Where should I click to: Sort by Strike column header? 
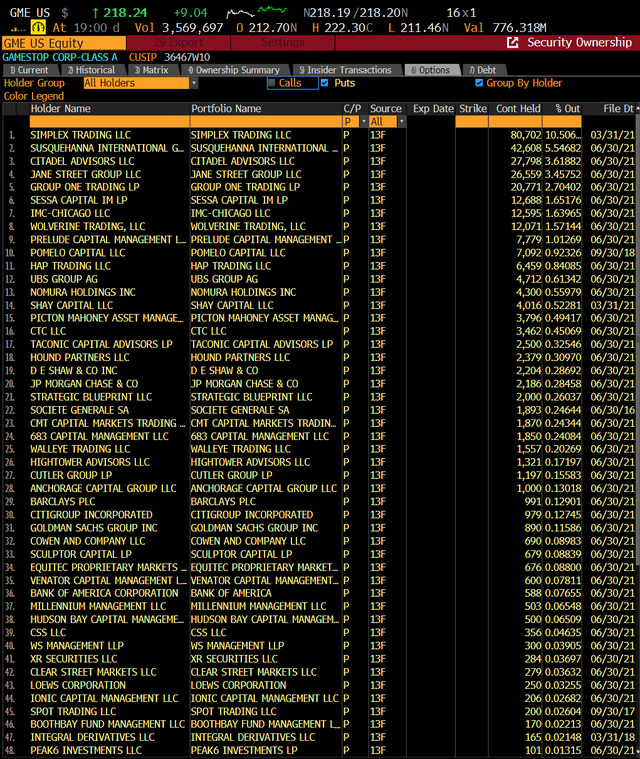(x=473, y=108)
